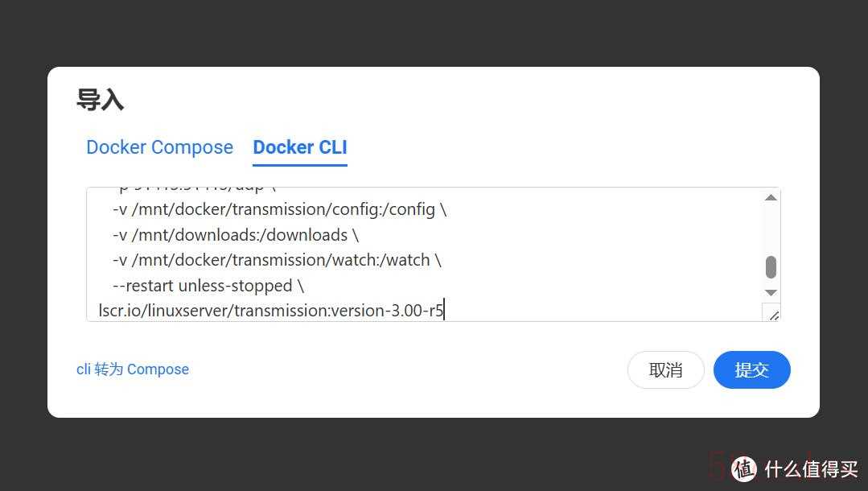868x491 pixels.
Task: Click the 值 watermark logo icon
Action: [744, 468]
